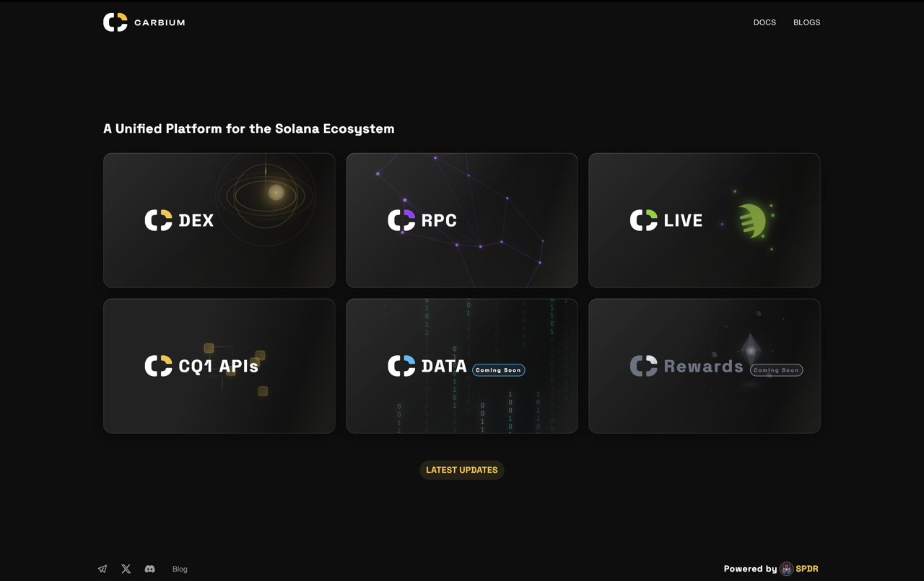Screen dimensions: 924x581
Task: Open the RPC product card
Action: (x=462, y=220)
